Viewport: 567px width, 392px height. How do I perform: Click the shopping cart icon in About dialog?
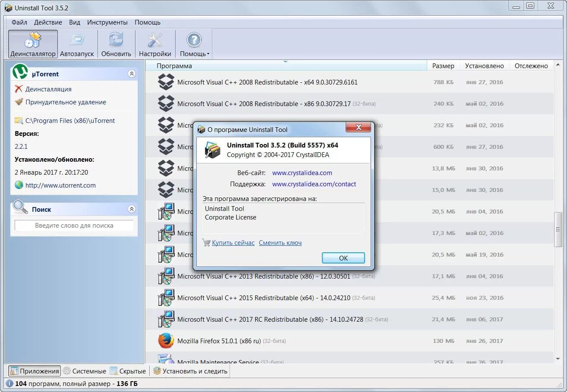tap(206, 242)
